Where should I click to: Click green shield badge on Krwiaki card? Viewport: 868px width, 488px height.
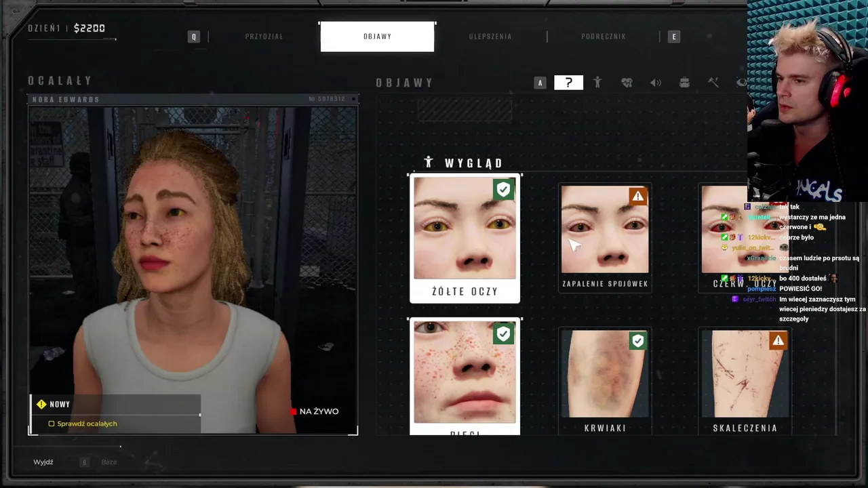click(637, 340)
